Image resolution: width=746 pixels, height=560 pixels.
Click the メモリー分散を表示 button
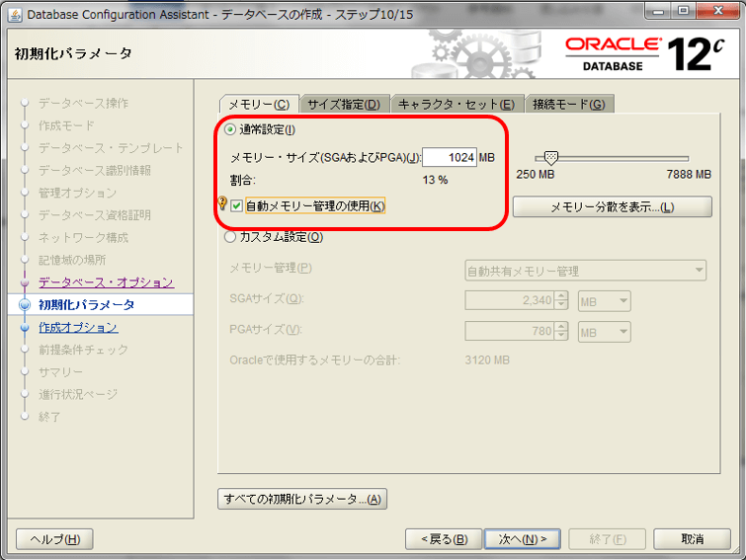(x=613, y=206)
